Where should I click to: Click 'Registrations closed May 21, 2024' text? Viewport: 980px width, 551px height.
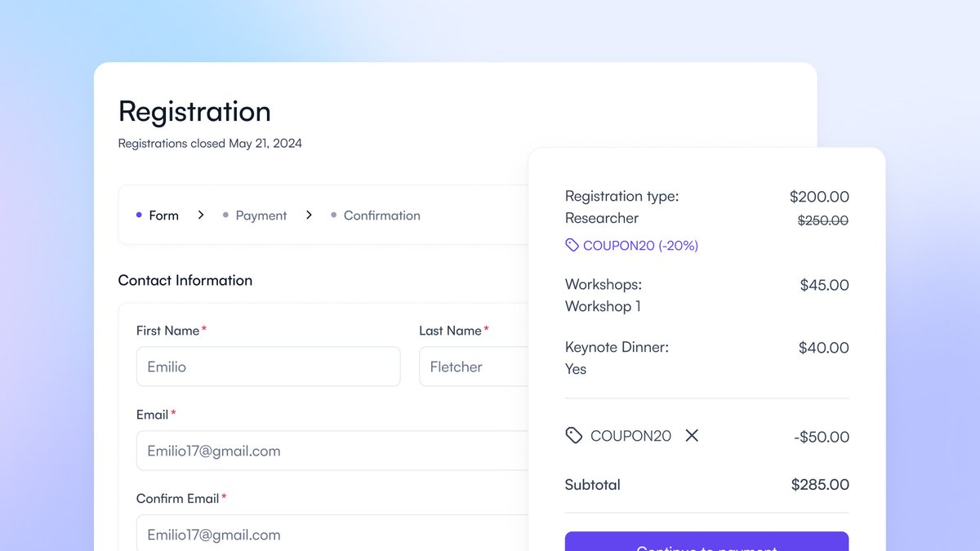pos(210,143)
